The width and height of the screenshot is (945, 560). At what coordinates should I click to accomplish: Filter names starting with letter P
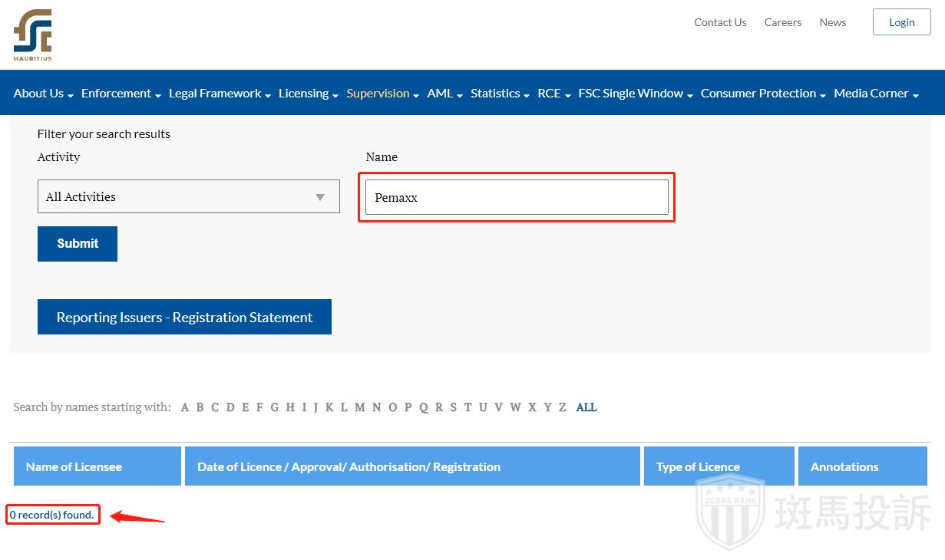(x=408, y=407)
